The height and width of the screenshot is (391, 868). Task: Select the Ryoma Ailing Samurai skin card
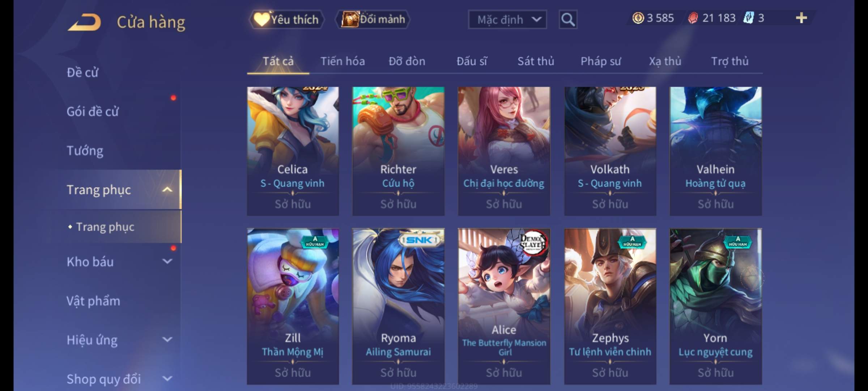point(398,306)
